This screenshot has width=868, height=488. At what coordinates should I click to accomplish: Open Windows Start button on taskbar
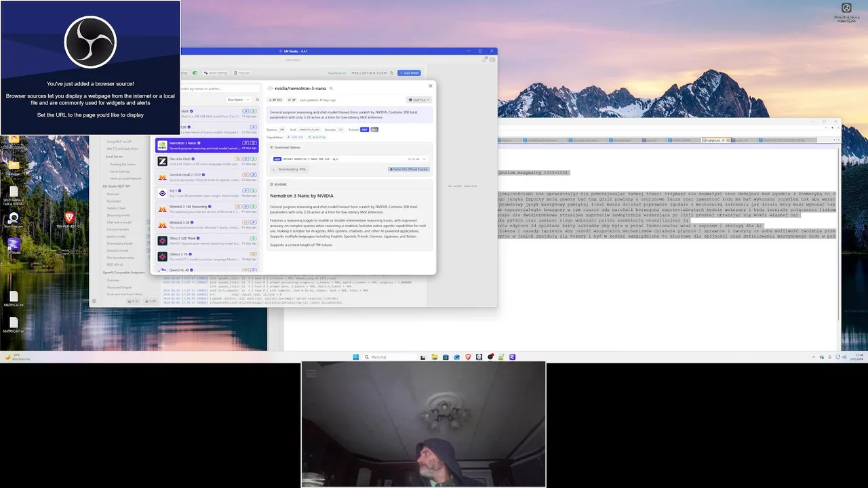point(355,357)
